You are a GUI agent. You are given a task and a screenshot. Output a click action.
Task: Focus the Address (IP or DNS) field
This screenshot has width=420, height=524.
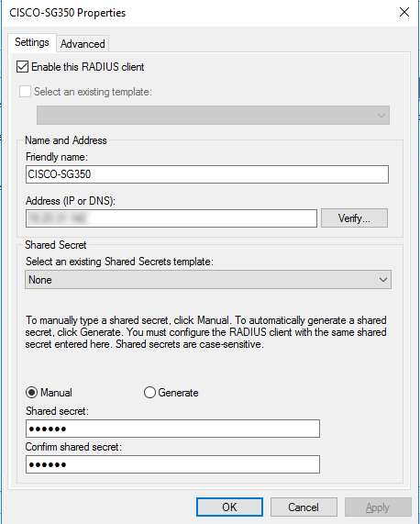click(171, 218)
